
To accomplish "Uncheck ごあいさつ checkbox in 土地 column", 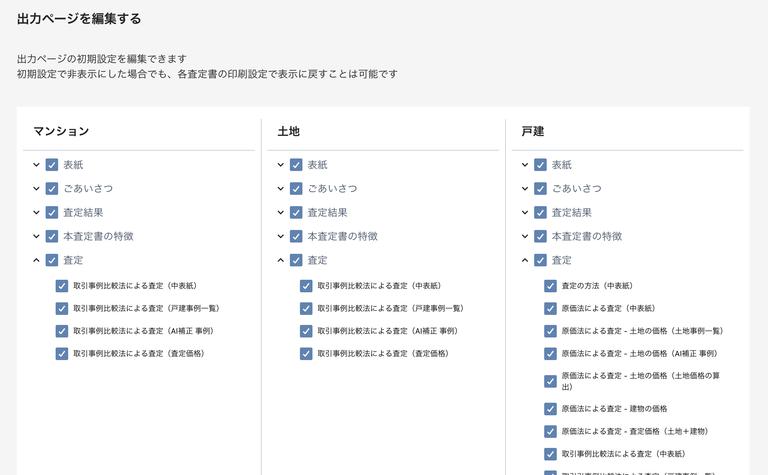I will (296, 189).
